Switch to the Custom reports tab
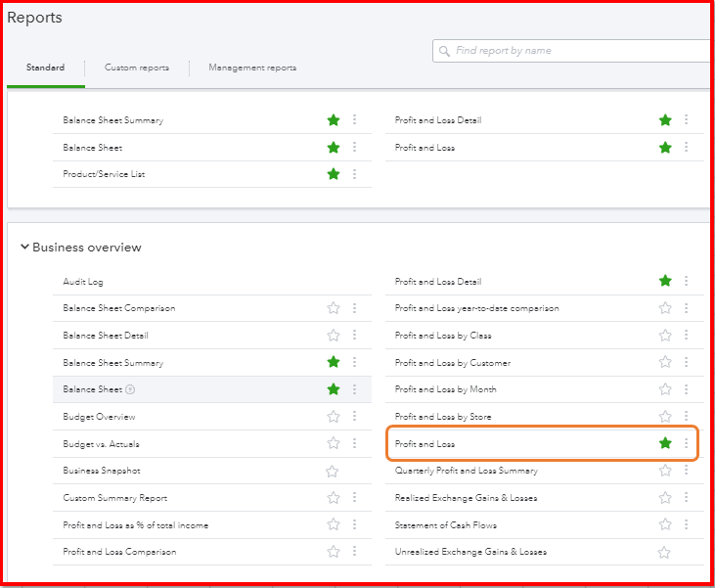Viewport: 715px width, 588px height. click(137, 68)
